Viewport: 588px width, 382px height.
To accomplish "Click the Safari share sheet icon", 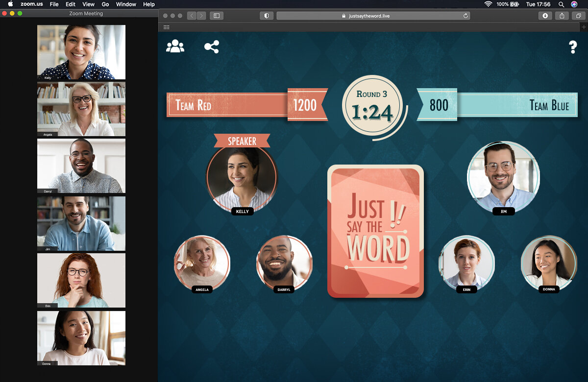I will pos(562,16).
